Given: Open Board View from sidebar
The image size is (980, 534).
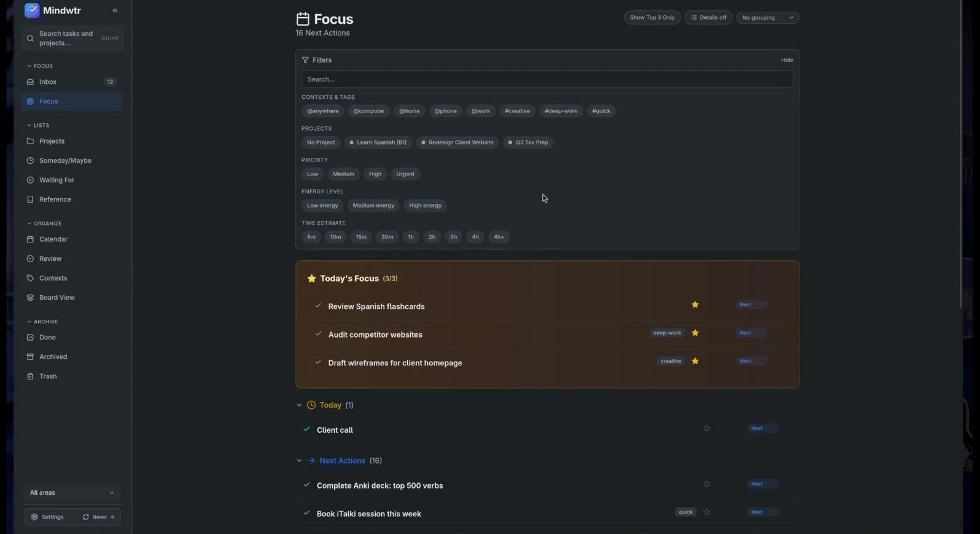Looking at the screenshot, I should point(72,298).
